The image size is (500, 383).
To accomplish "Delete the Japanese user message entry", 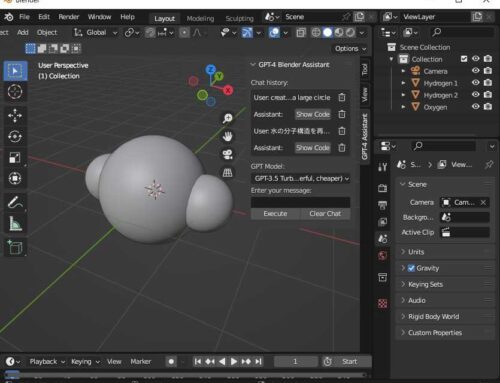I will (x=342, y=131).
